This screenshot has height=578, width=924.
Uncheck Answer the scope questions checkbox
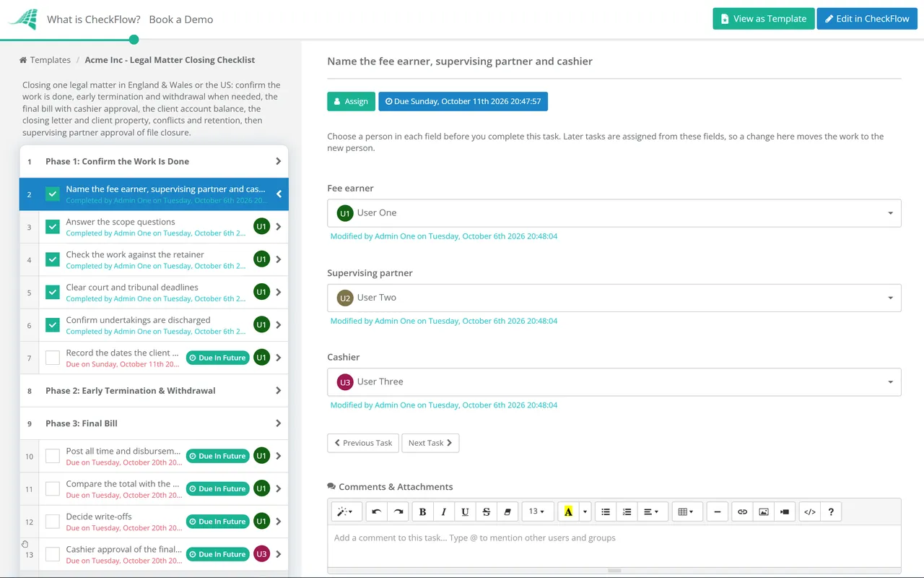53,227
